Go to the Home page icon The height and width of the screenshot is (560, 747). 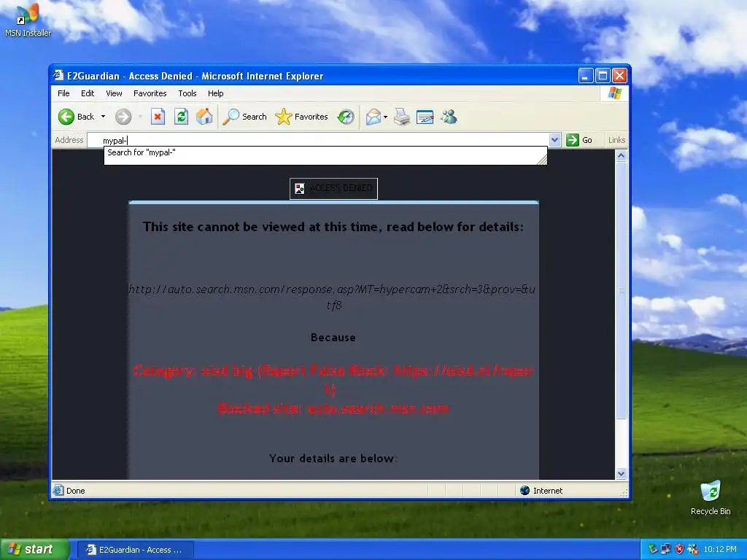204,117
